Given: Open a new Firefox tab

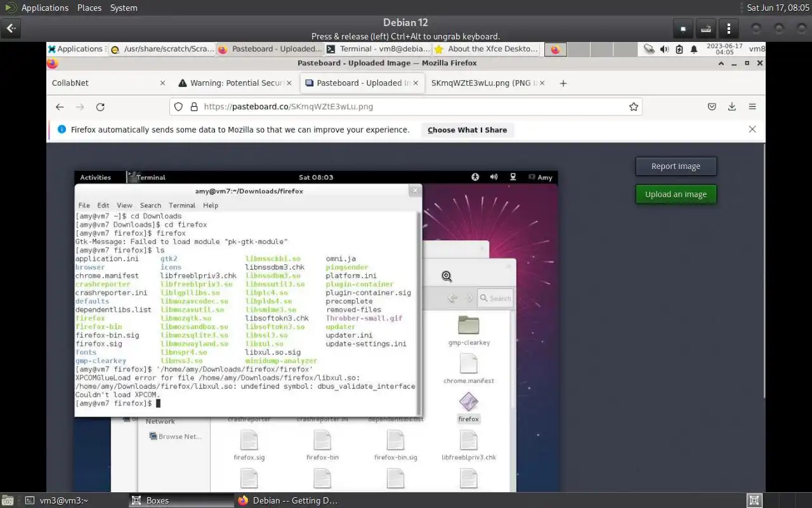Looking at the screenshot, I should [563, 83].
